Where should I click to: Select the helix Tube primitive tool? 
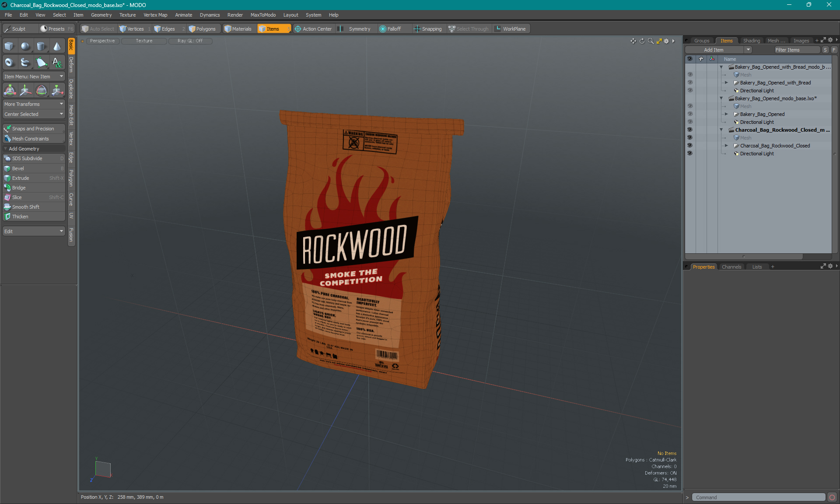pos(25,63)
